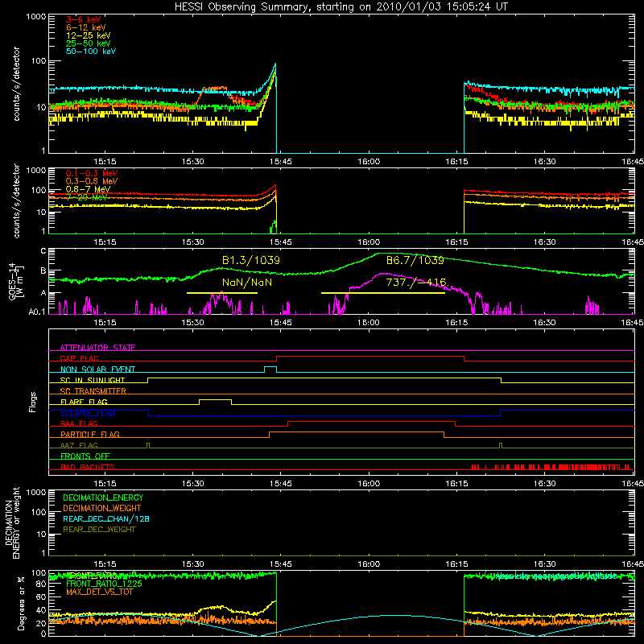Viewport: 644px width, 644px height.
Task: Click the FLARE_FLAG label
Action: (84, 402)
